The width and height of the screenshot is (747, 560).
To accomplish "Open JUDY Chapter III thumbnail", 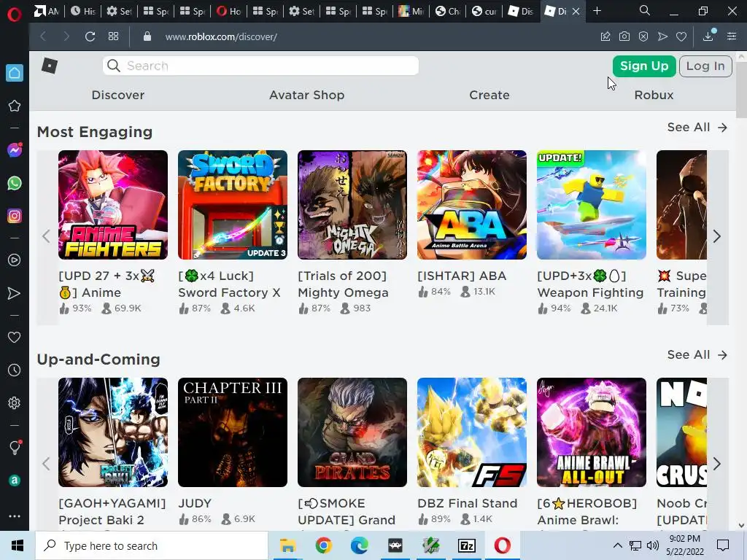I will (x=233, y=432).
